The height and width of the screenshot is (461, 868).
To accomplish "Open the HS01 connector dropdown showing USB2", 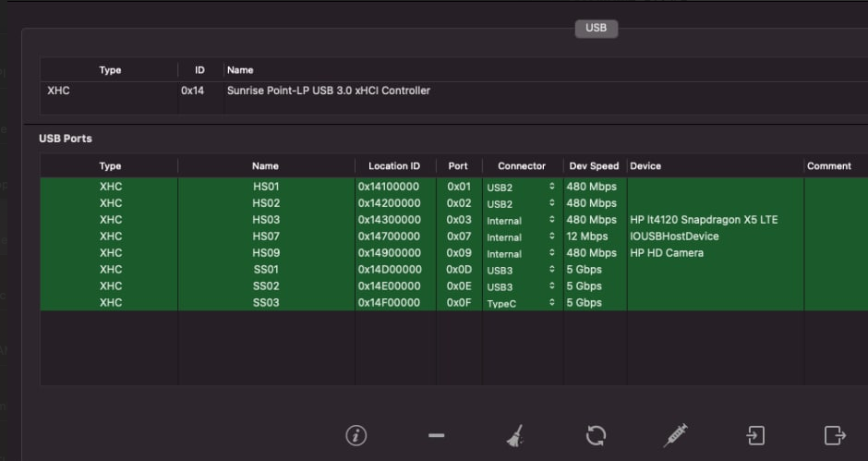I will 521,187.
